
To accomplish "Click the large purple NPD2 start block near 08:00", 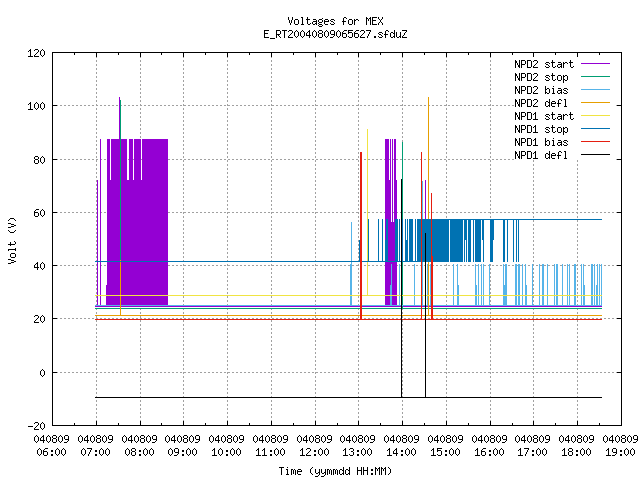I will pyautogui.click(x=137, y=222).
